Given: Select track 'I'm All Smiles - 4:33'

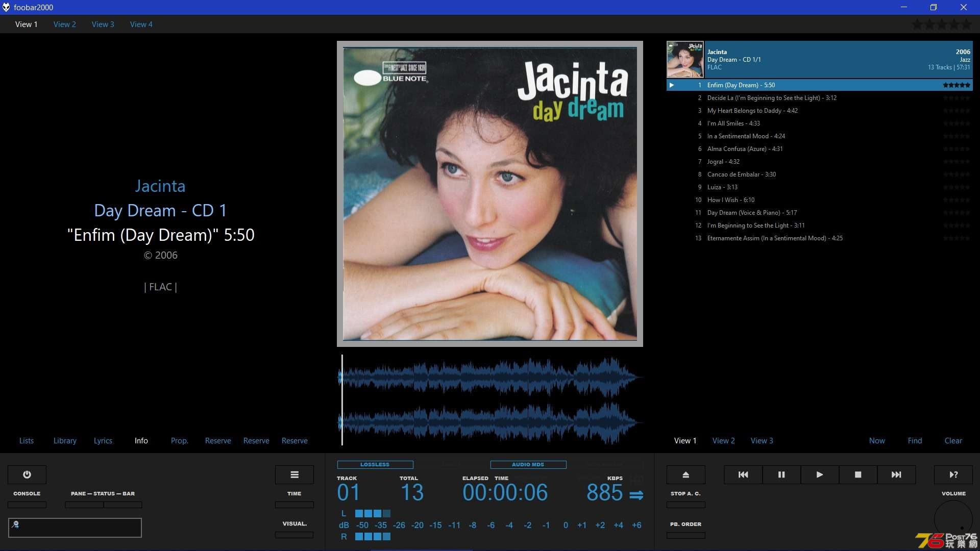Looking at the screenshot, I should (820, 123).
